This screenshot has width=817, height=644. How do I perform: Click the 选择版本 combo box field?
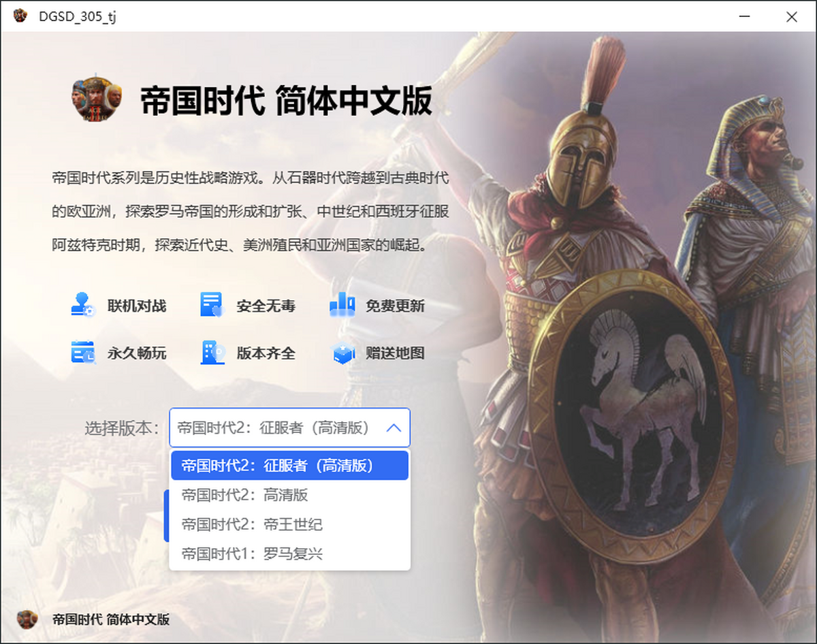point(289,428)
